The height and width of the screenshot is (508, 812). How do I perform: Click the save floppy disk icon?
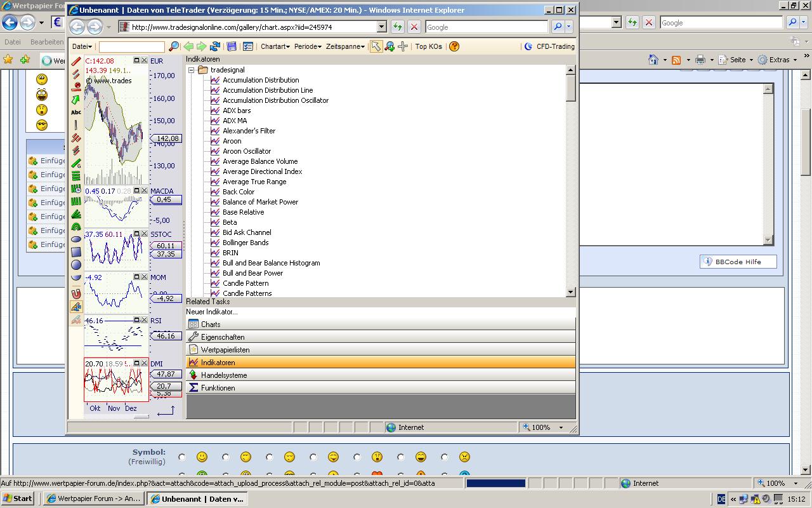[x=232, y=46]
